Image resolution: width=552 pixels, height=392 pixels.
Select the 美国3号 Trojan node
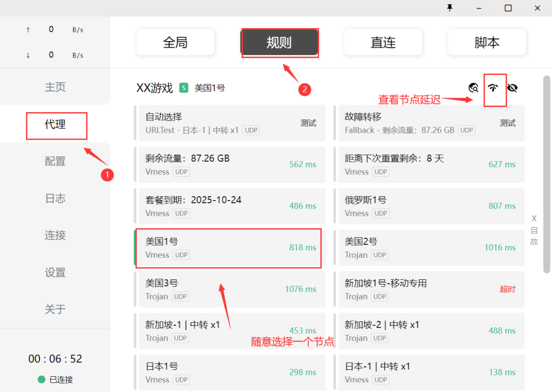[x=230, y=289]
